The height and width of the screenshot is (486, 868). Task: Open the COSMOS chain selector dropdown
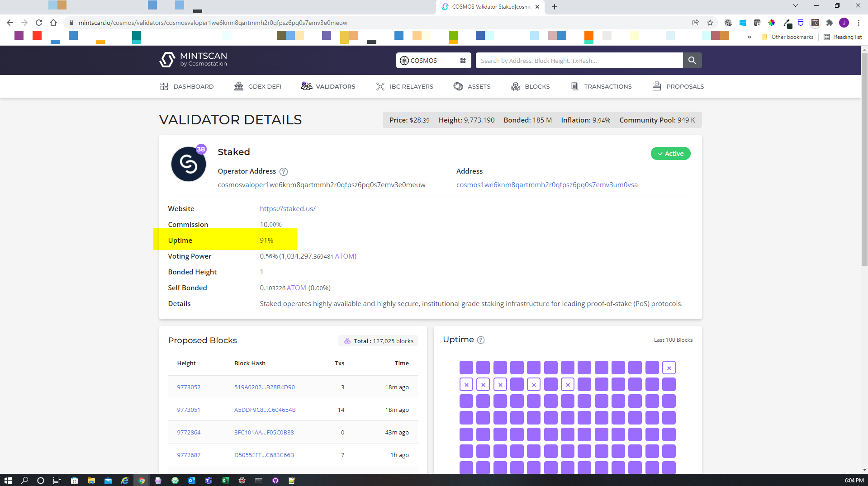click(x=433, y=61)
